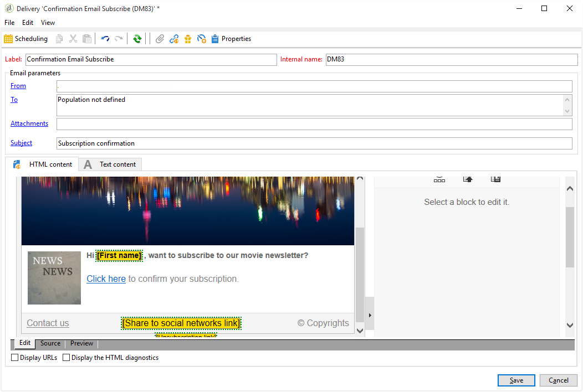Click the floppy disk save icon in the right-hand block editing panel

495,179
